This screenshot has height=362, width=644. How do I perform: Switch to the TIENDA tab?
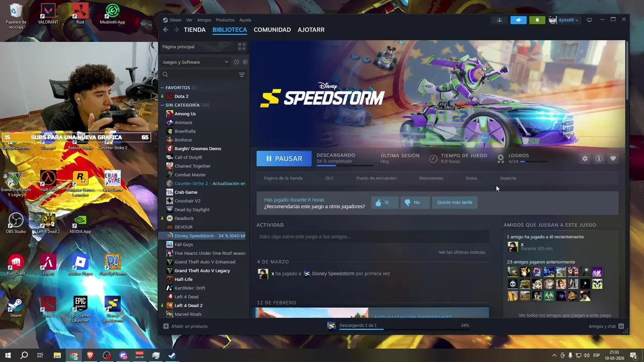(195, 30)
